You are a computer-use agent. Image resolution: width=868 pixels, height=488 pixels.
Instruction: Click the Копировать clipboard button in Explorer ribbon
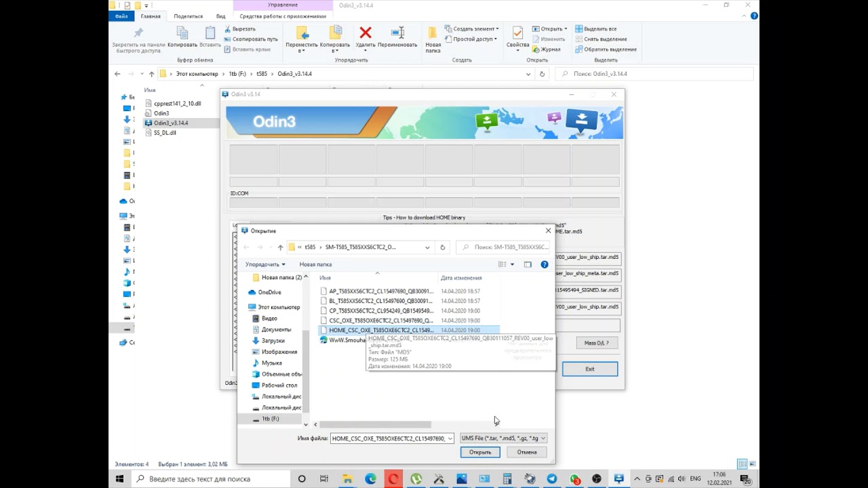[x=182, y=37]
